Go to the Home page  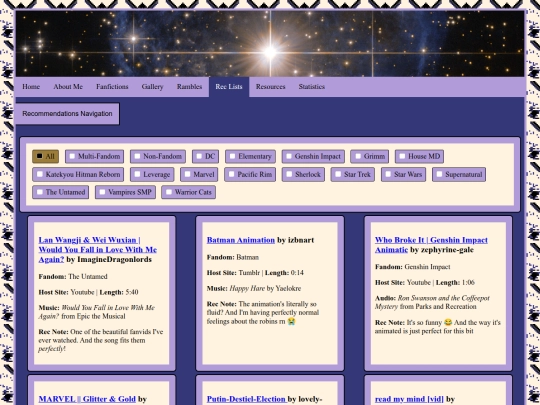point(31,87)
